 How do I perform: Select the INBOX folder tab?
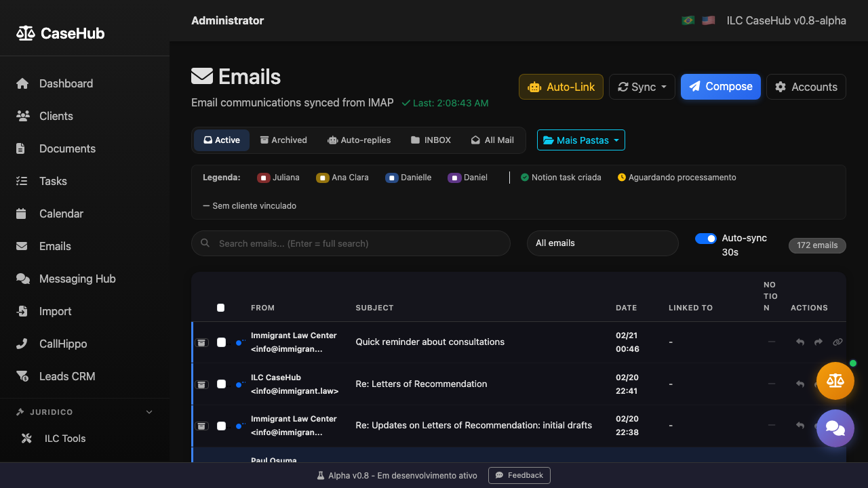[x=430, y=140]
